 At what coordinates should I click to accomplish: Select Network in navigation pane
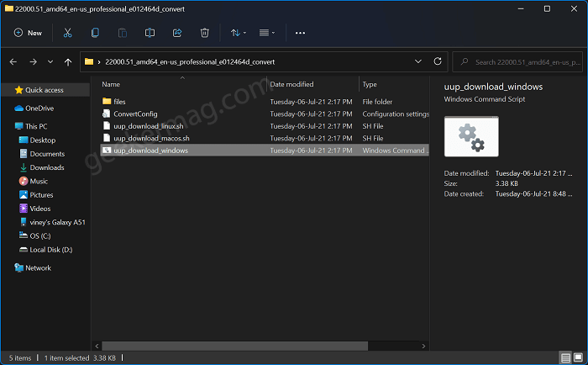point(33,267)
